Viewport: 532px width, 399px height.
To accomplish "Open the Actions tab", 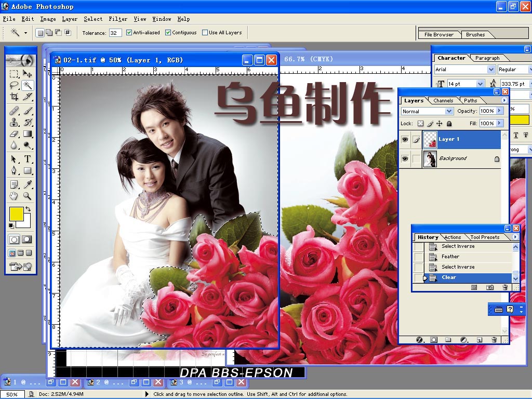I will click(453, 237).
